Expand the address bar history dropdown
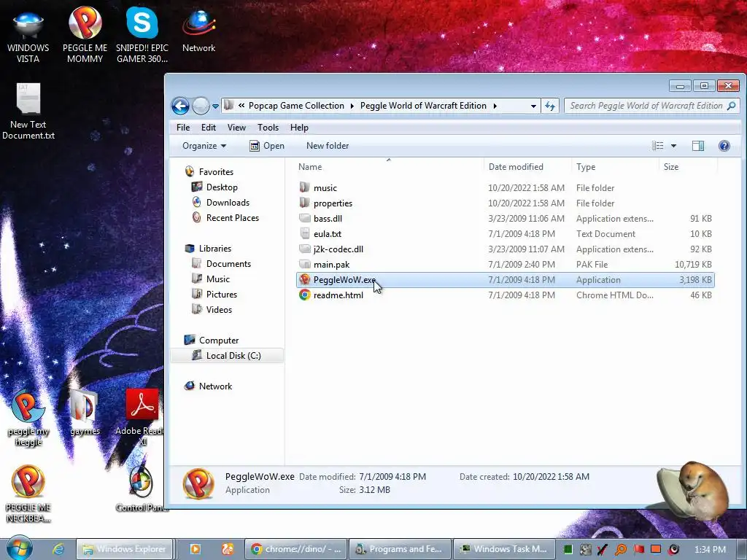The width and height of the screenshot is (747, 560). 533,106
